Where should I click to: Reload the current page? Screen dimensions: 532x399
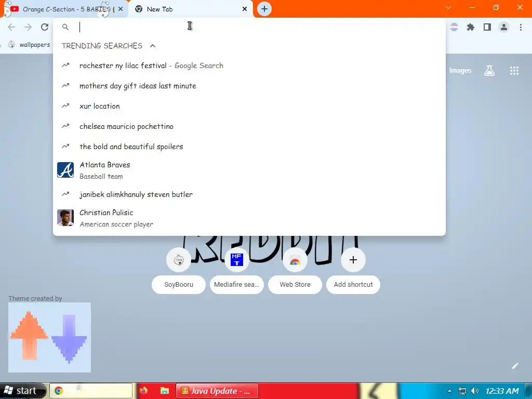pos(45,27)
